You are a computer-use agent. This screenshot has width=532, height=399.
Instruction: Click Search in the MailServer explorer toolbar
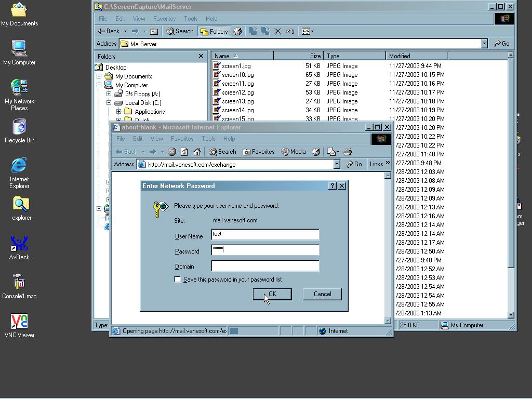tap(180, 31)
